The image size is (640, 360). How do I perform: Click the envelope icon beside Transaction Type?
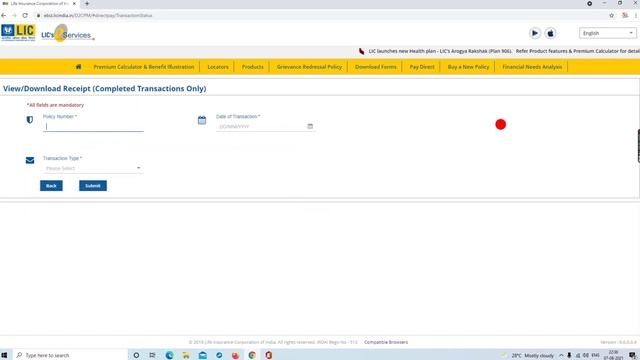coord(30,160)
